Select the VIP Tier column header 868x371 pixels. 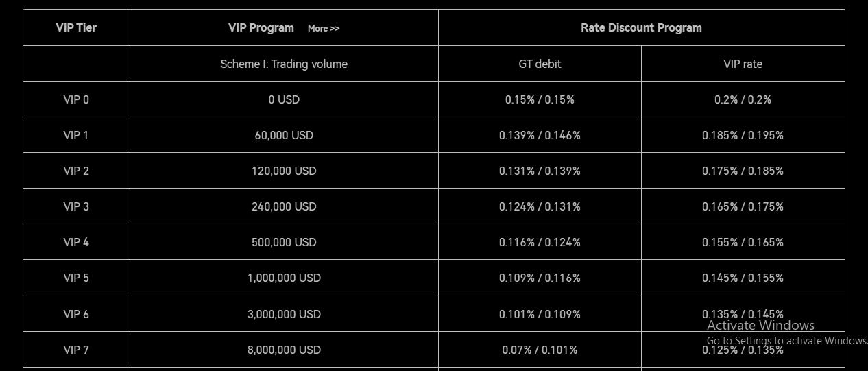(76, 27)
